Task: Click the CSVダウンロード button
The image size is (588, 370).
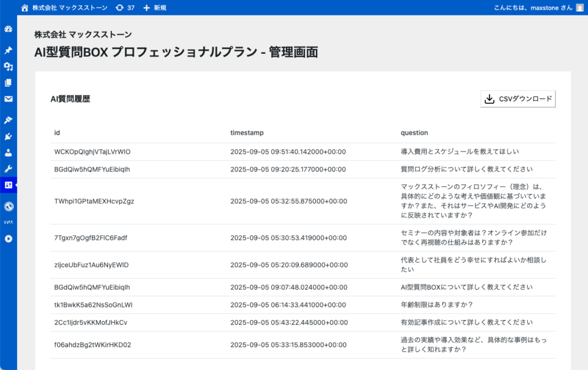Action: pos(518,99)
